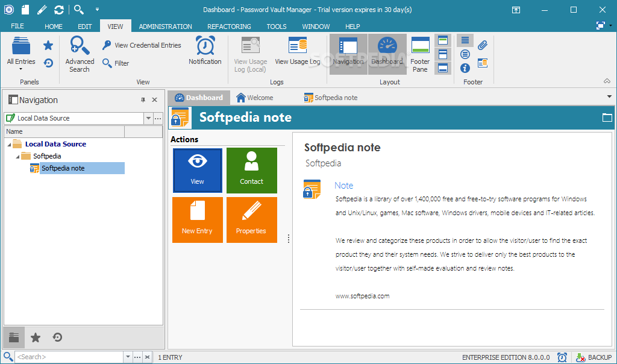
Task: Open the All Entries panel button
Action: pos(21,54)
